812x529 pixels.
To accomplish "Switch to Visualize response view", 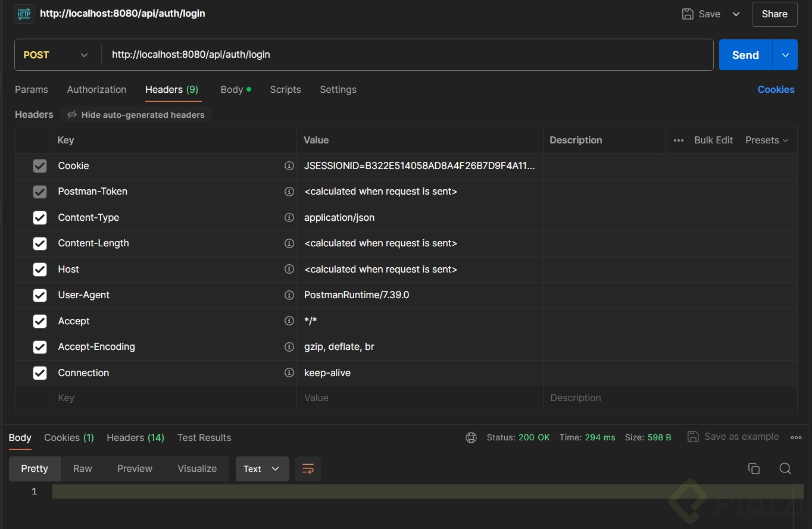I will point(197,469).
